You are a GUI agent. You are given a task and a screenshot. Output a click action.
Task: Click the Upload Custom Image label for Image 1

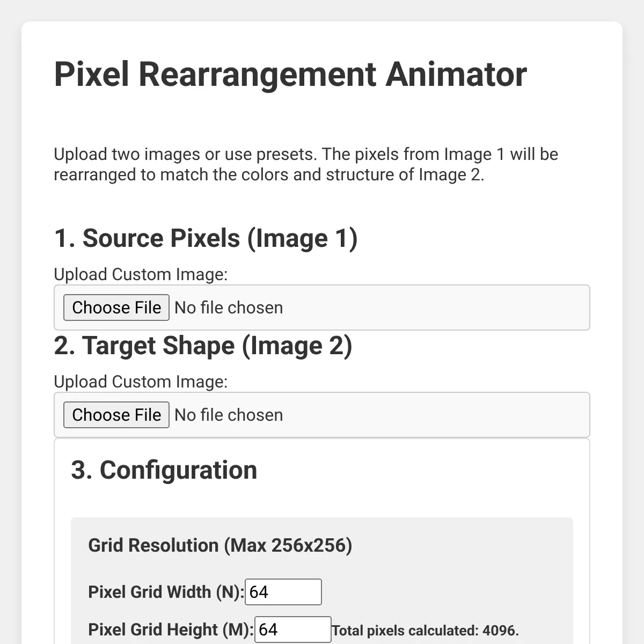(x=140, y=274)
